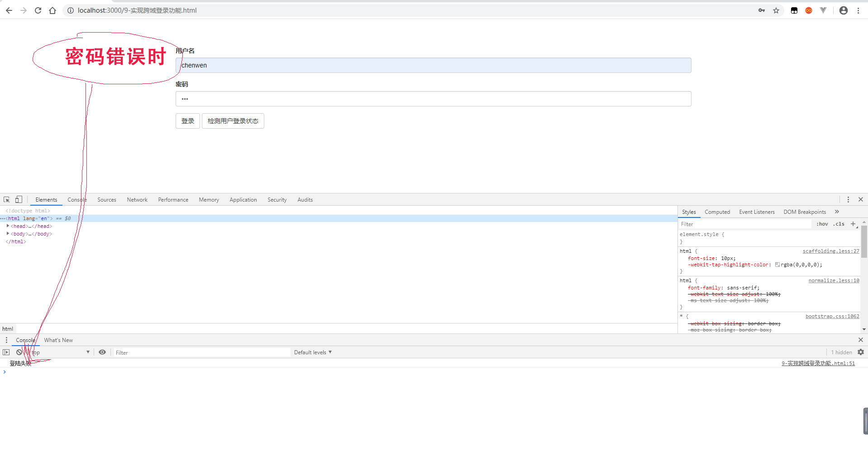Add a new style rule
The height and width of the screenshot is (458, 868).
[x=854, y=224]
